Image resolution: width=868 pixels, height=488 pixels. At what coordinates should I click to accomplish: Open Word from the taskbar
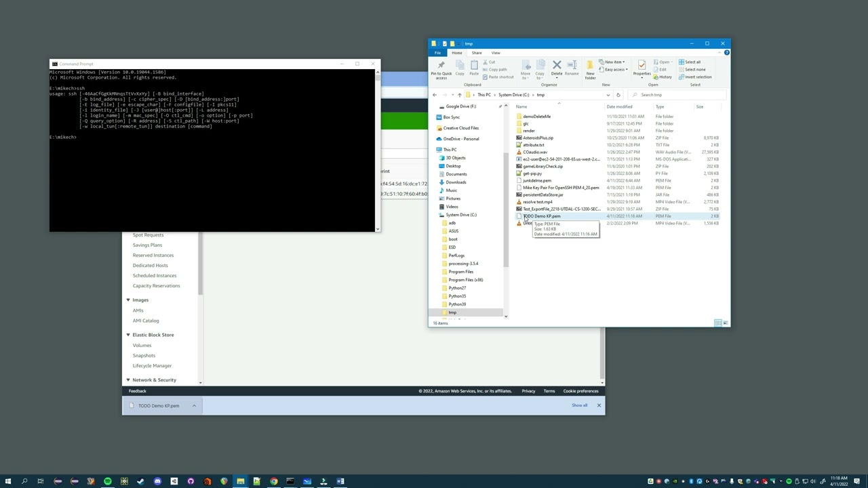340,481
